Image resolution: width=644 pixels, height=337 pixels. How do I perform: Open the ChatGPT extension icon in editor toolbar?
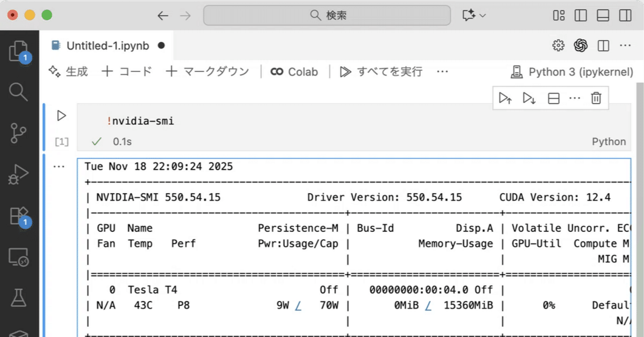pos(581,45)
